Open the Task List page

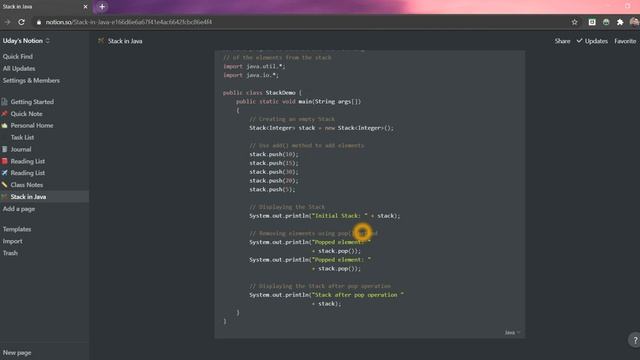22,137
